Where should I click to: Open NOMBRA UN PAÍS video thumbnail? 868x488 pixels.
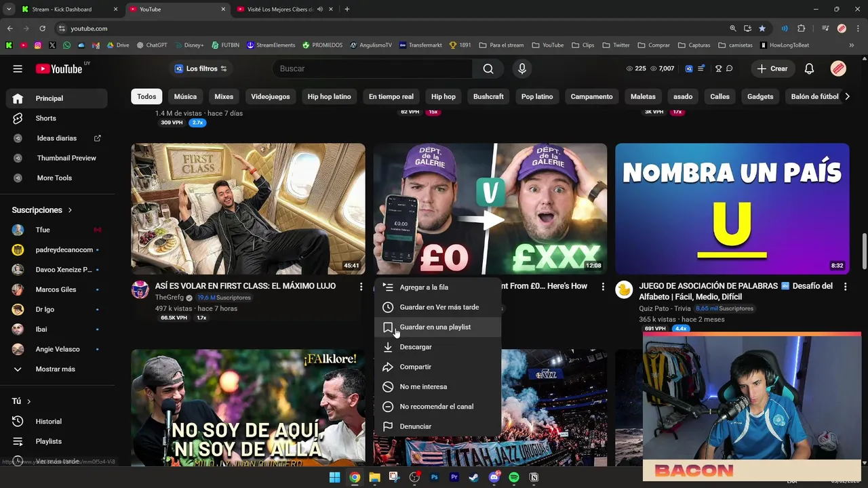coord(732,209)
